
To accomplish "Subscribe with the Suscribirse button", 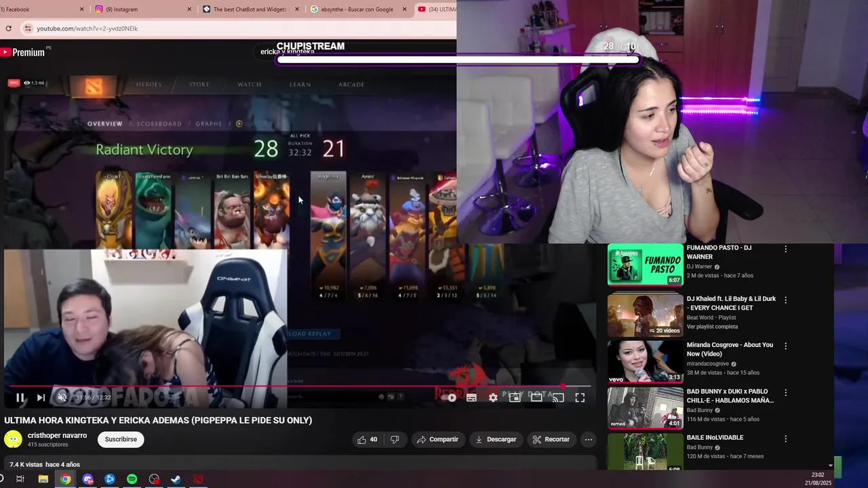I will [121, 439].
